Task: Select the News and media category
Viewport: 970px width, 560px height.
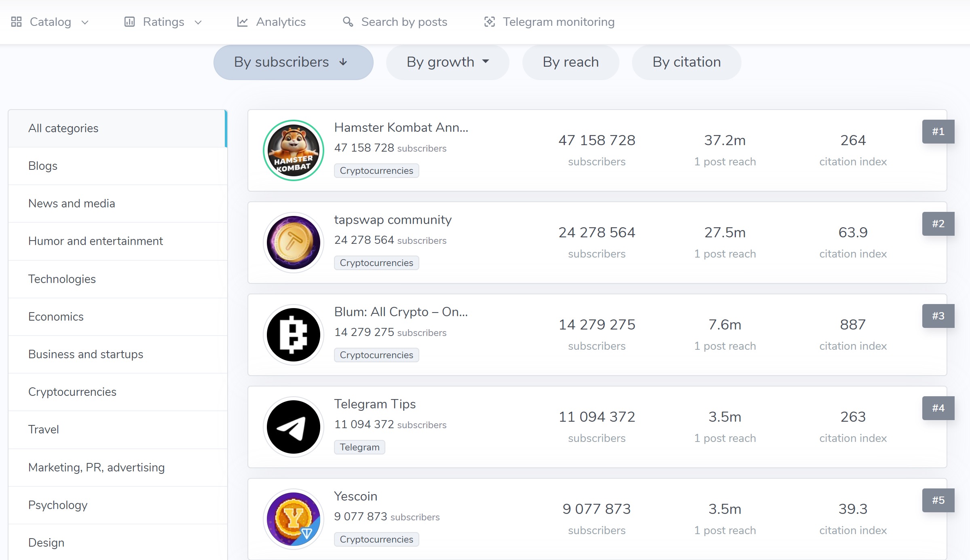Action: [72, 203]
